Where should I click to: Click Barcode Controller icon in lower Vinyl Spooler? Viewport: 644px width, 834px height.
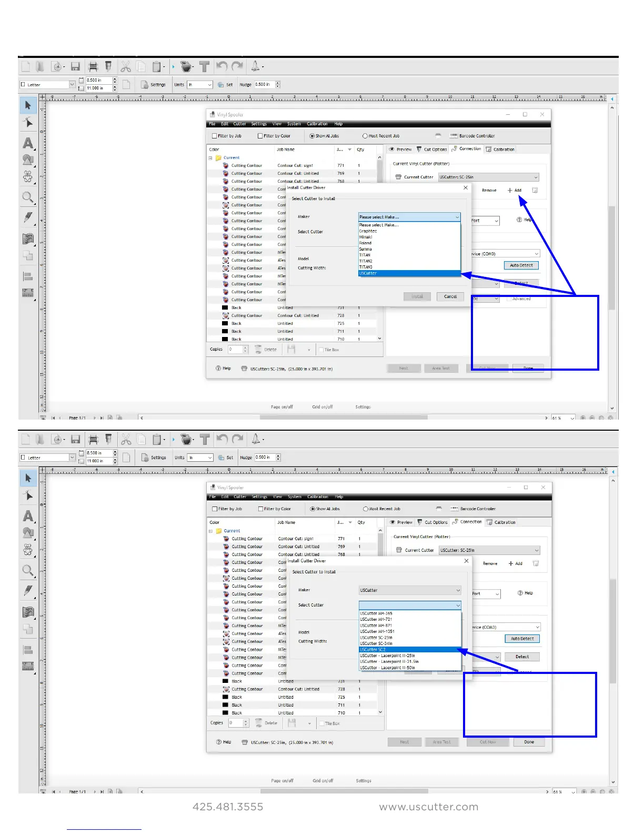pyautogui.click(x=455, y=509)
